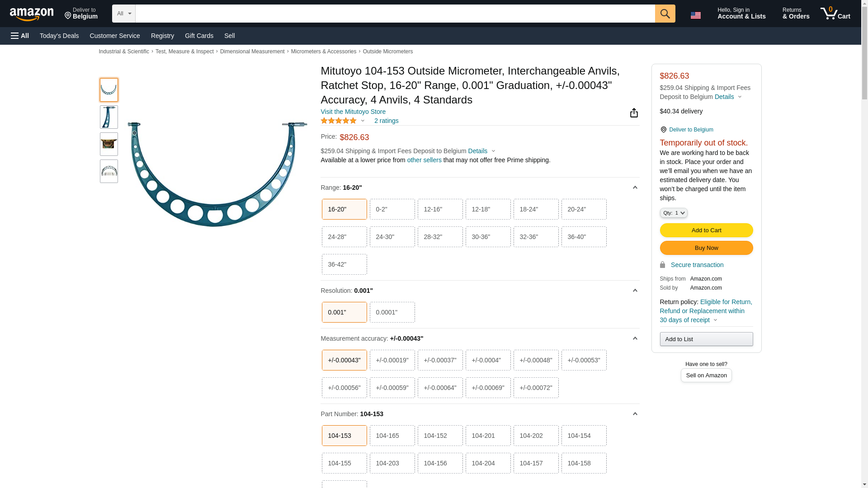
Task: Select the +/-0.00019" accuracy swatch
Action: [392, 360]
